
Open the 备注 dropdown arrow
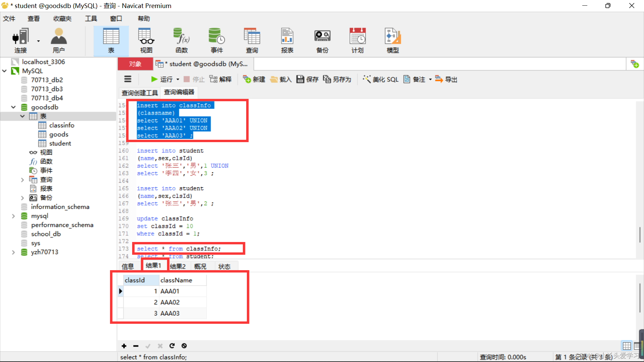(x=430, y=79)
